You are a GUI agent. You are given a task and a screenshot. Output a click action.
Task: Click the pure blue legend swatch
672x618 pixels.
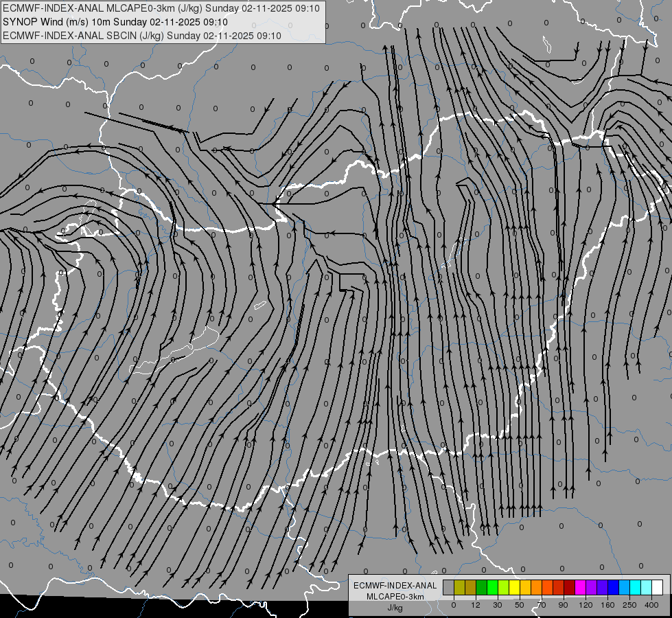click(613, 587)
